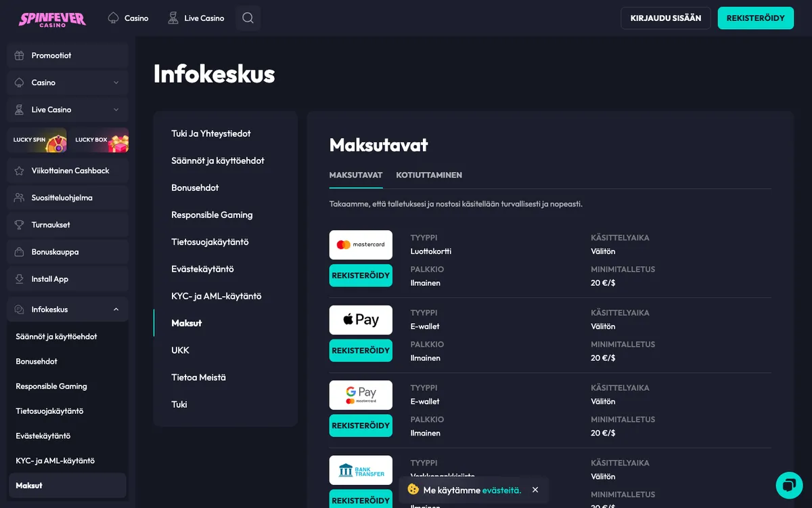Screen dimensions: 812x508
Task: Click the people icon beside Suositteluohjelma
Action: (19, 198)
